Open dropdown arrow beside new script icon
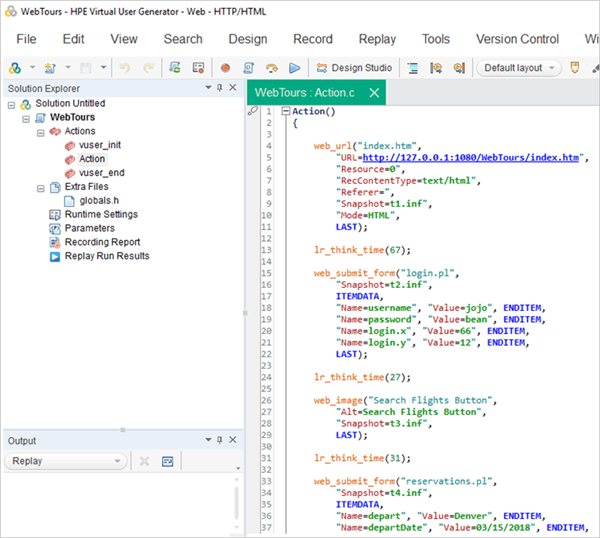The height and width of the screenshot is (538, 600). (33, 67)
